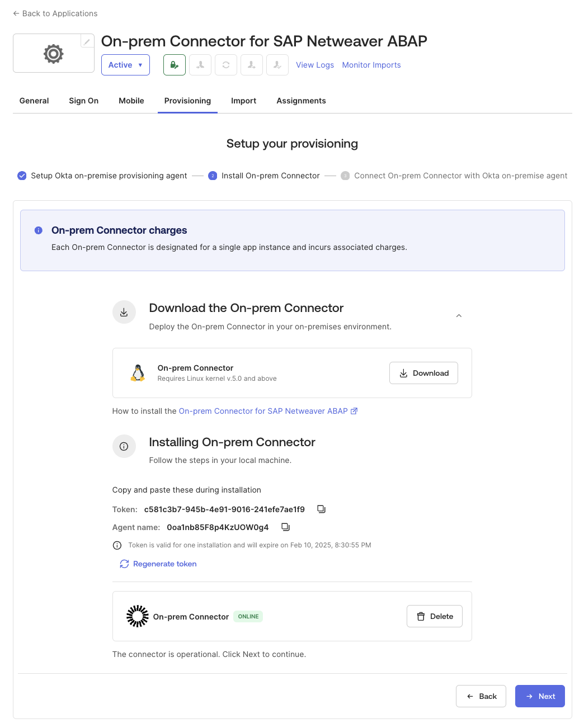Click the ONLINE status badge

point(248,616)
